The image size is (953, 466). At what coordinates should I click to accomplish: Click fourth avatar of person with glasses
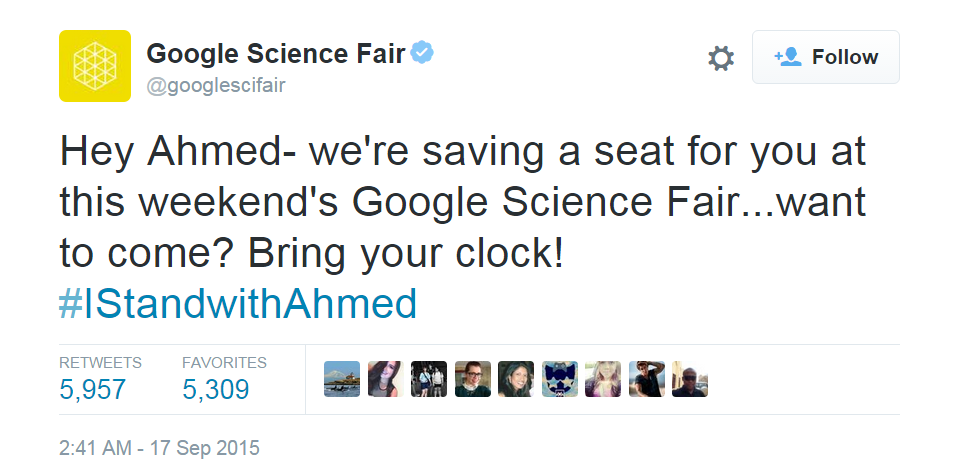pyautogui.click(x=472, y=379)
